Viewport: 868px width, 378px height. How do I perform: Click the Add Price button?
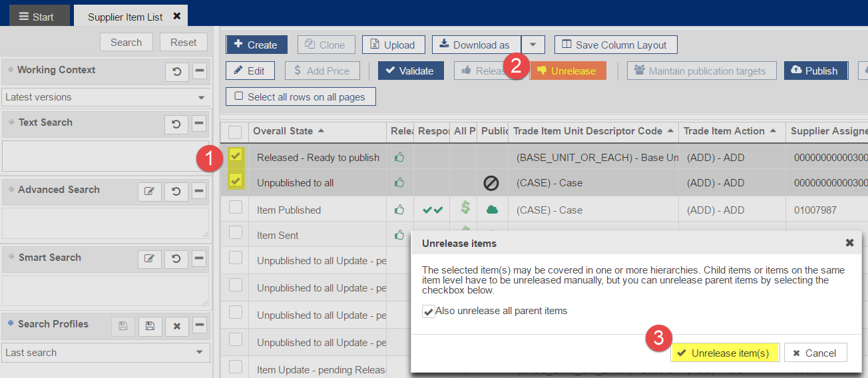pos(322,71)
